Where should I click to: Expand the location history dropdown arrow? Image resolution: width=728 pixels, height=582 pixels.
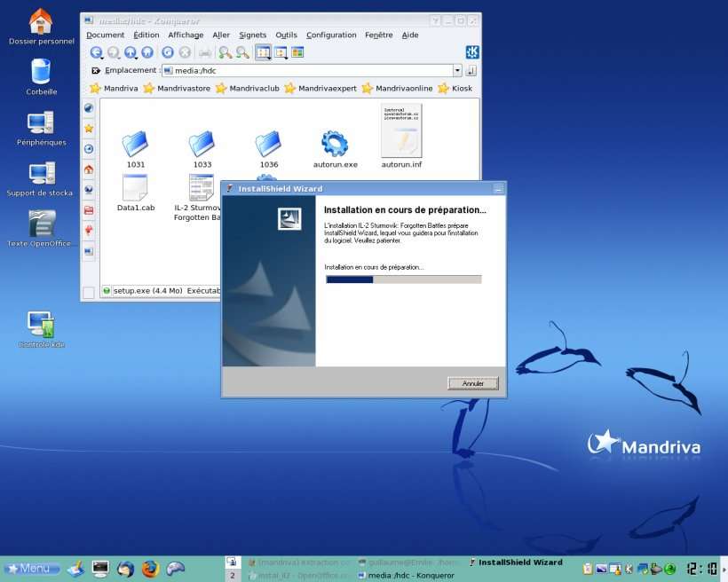point(457,71)
